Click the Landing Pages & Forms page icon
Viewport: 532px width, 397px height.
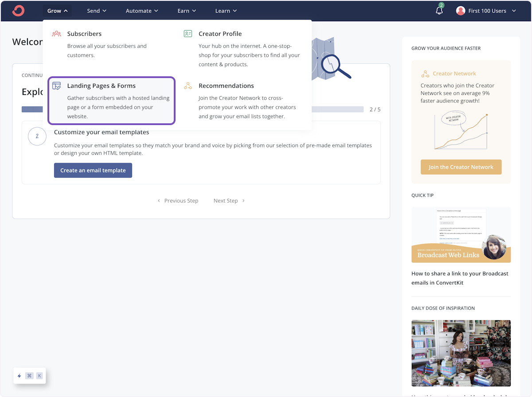pos(56,85)
